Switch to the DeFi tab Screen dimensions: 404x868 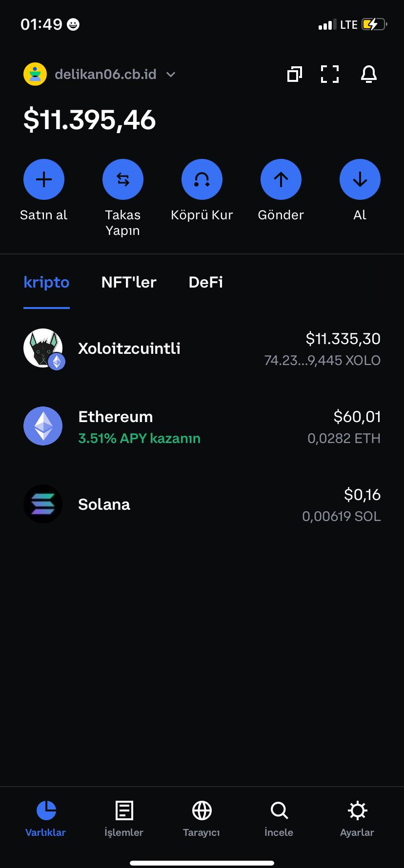pyautogui.click(x=205, y=282)
